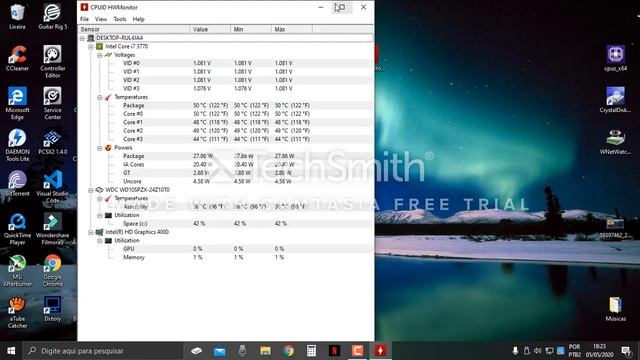This screenshot has width=640, height=360.
Task: Launch aTube Catcher desktop icon
Action: pyautogui.click(x=17, y=313)
